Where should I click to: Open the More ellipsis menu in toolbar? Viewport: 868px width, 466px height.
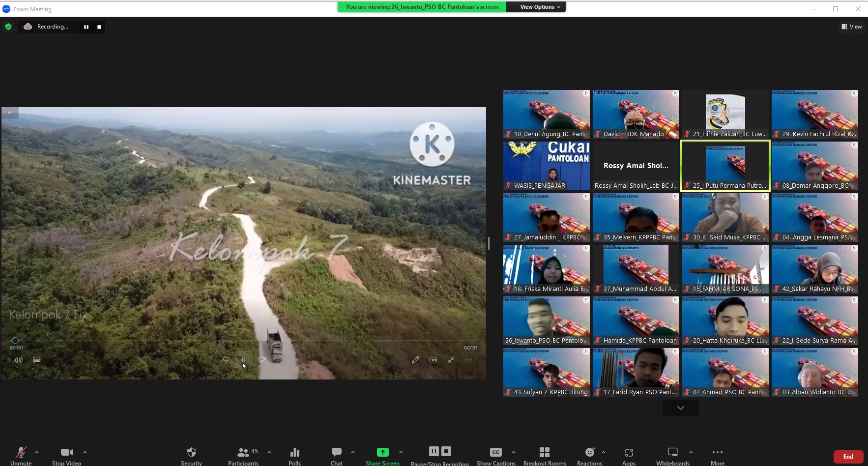point(718,455)
